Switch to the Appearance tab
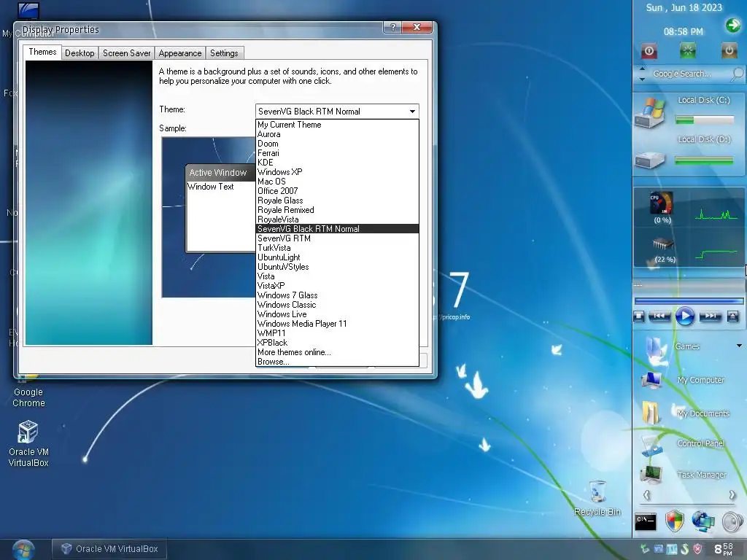The image size is (747, 560). point(180,52)
